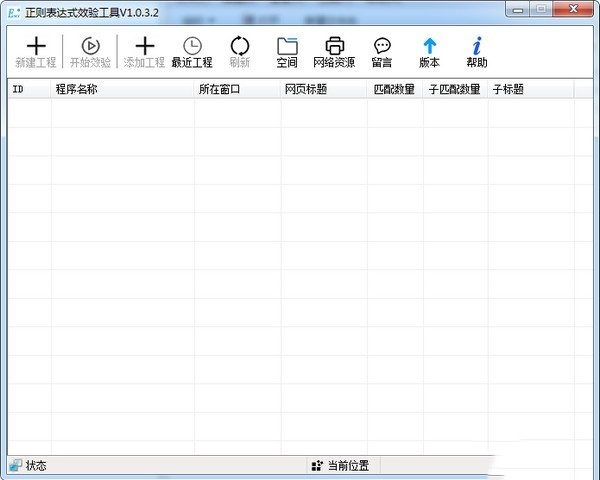This screenshot has height=480, width=600.
Task: Click the 当前位置 status bar icon
Action: point(317,465)
